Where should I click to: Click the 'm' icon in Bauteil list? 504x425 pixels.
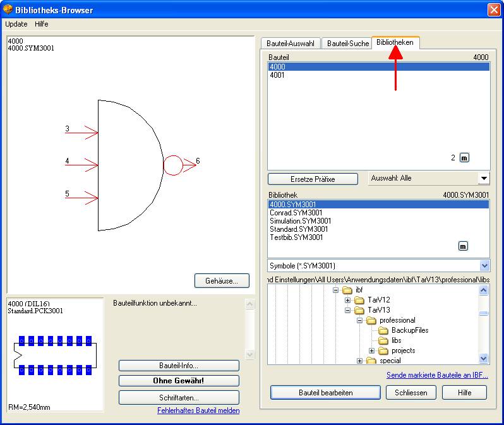coord(464,158)
